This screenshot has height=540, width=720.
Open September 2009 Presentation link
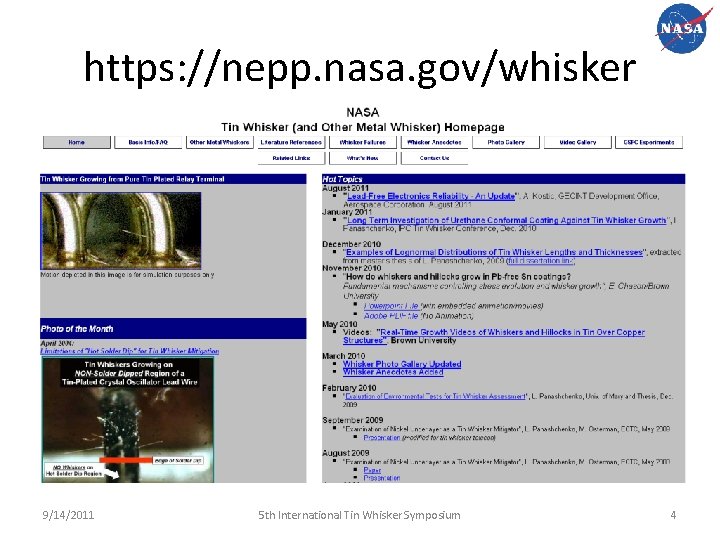[x=382, y=438]
